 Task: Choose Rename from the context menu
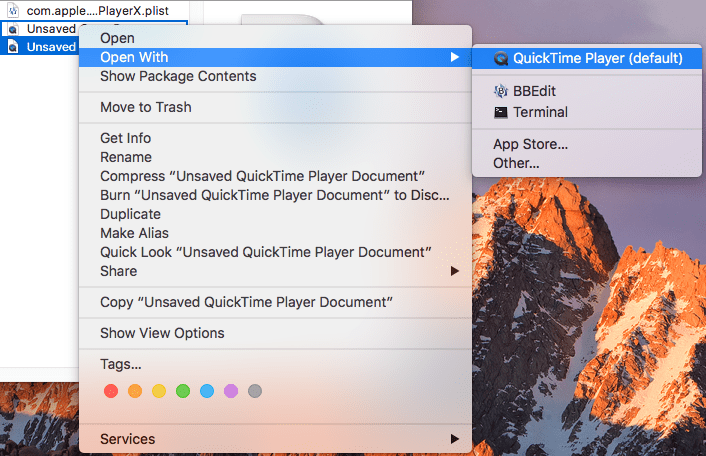[275, 157]
